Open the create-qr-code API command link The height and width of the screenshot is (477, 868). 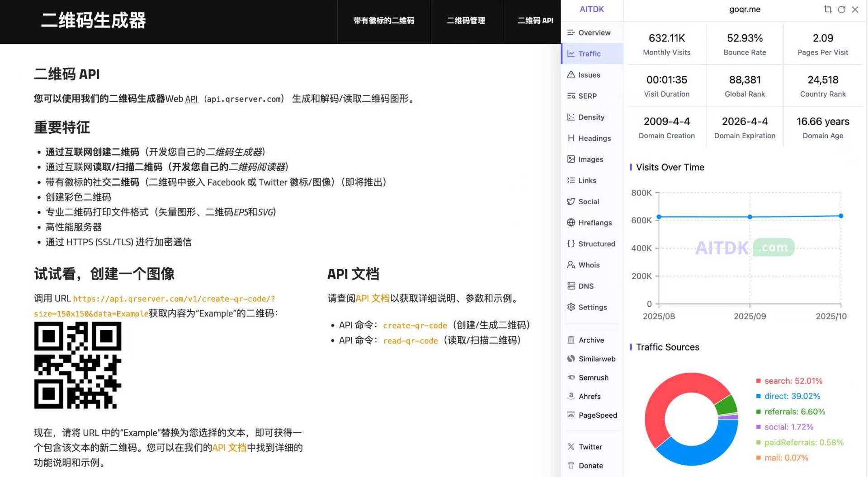tap(415, 326)
